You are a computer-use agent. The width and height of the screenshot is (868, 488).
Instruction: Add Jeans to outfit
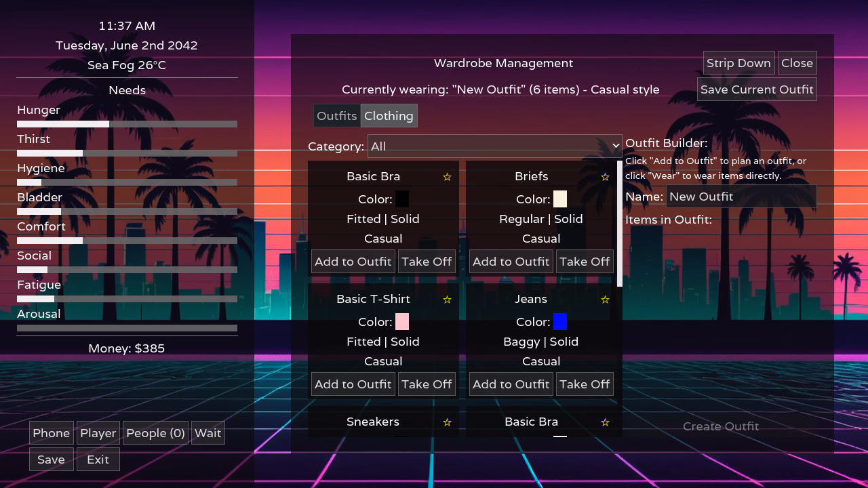pos(511,384)
